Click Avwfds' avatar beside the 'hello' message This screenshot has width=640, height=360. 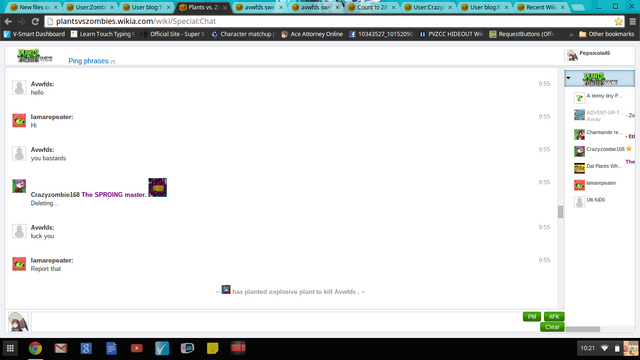(x=19, y=87)
